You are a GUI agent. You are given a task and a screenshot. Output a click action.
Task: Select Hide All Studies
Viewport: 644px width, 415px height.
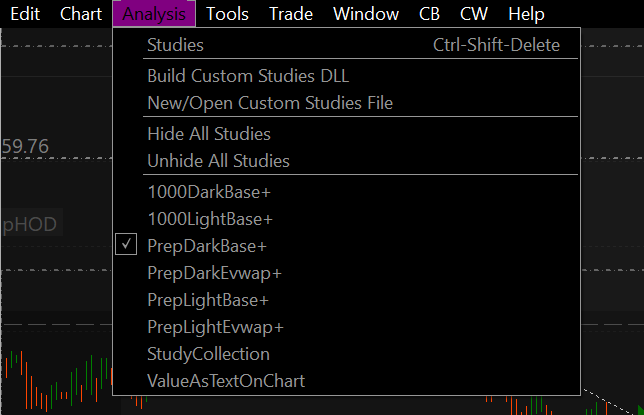coord(209,134)
